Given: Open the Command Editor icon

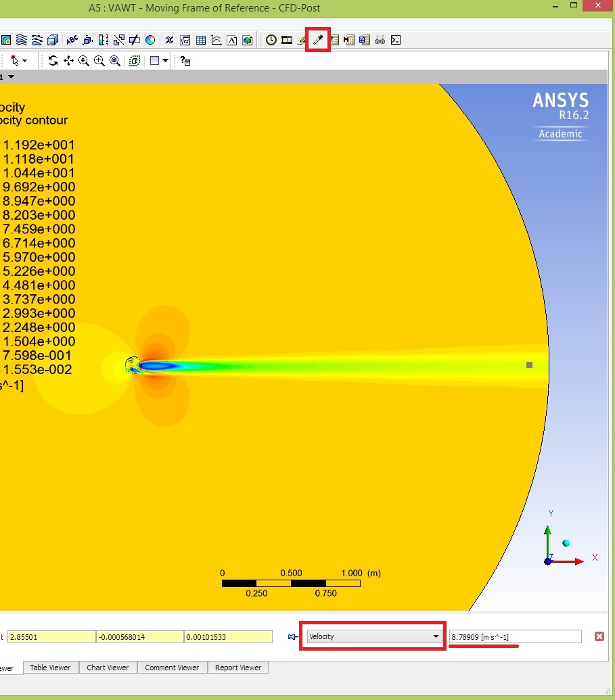Looking at the screenshot, I should pos(396,40).
